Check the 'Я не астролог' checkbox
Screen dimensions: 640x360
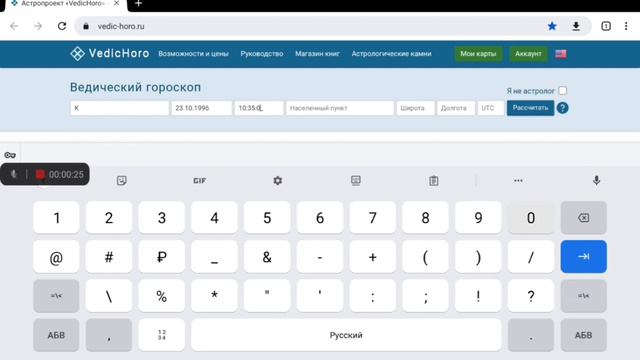click(562, 91)
